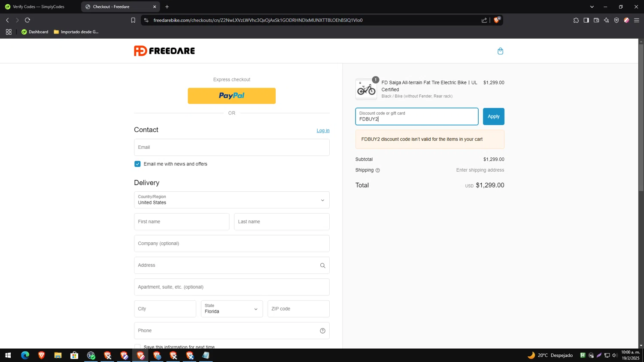Bookmark this page with the bookmark icon
Viewport: 644px width, 362px height.
coord(133,20)
